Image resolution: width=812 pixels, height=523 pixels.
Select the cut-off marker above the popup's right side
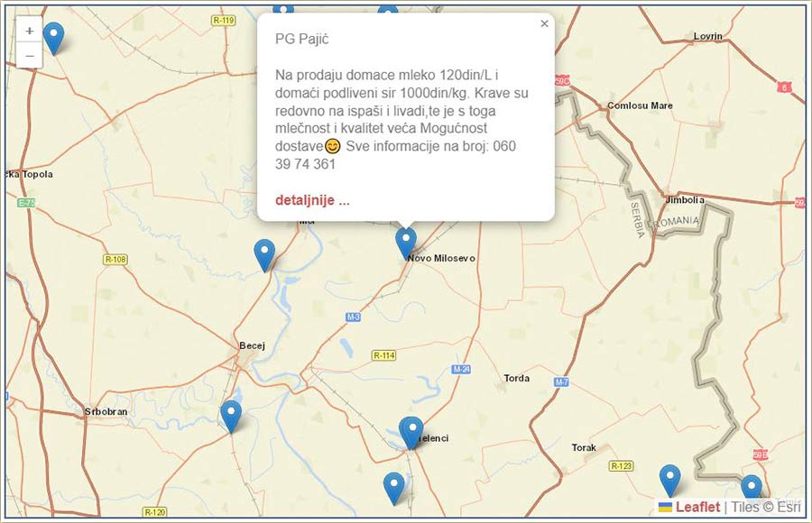coord(387,12)
